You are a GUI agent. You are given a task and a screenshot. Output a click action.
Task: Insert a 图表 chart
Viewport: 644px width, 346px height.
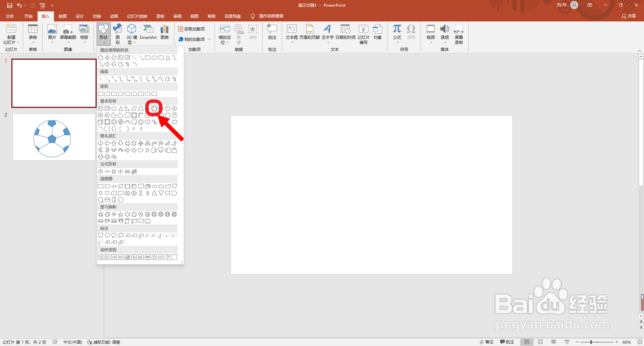[165, 32]
